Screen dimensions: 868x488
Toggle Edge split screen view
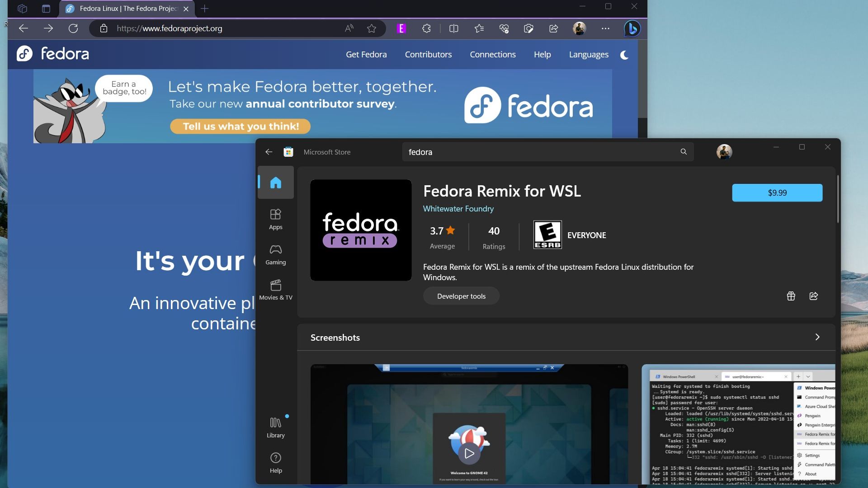(454, 28)
